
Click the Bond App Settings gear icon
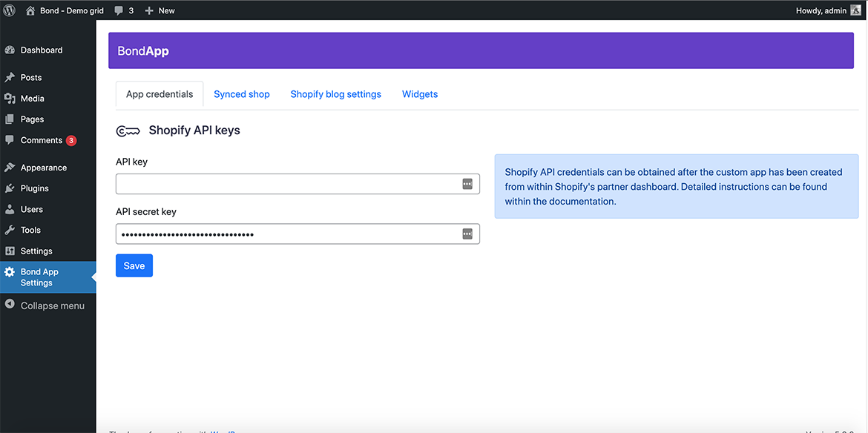[10, 272]
